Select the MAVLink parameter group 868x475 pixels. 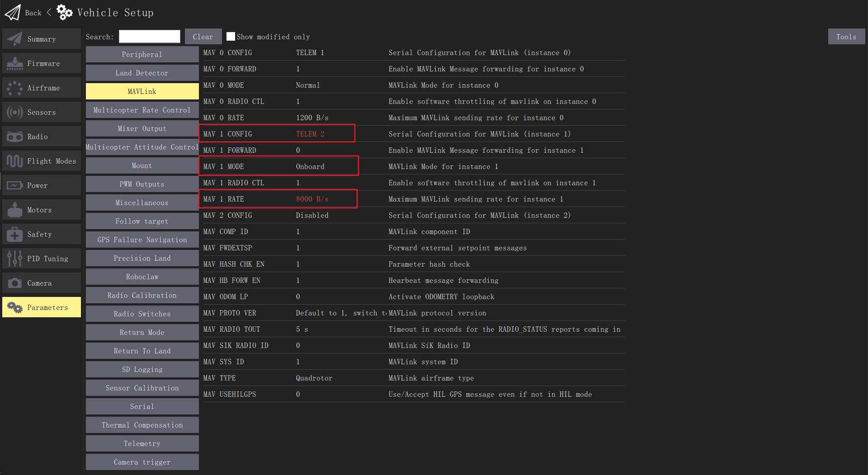142,91
